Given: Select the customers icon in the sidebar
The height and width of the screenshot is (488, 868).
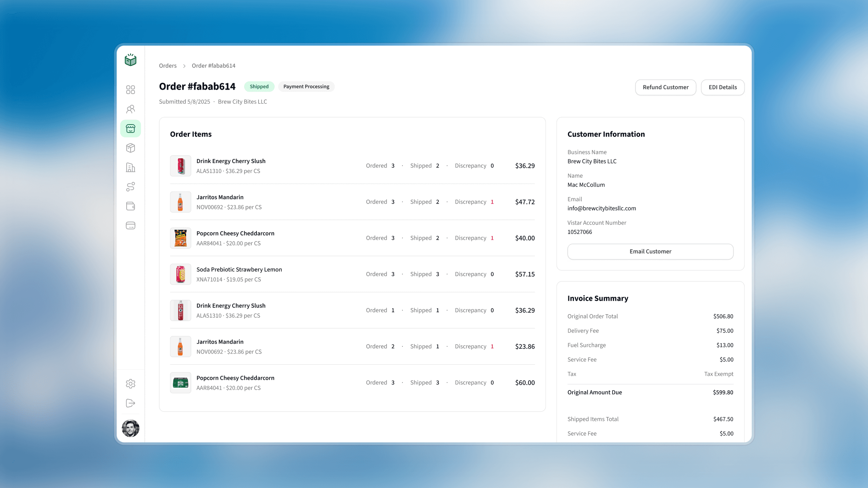Looking at the screenshot, I should 131,109.
